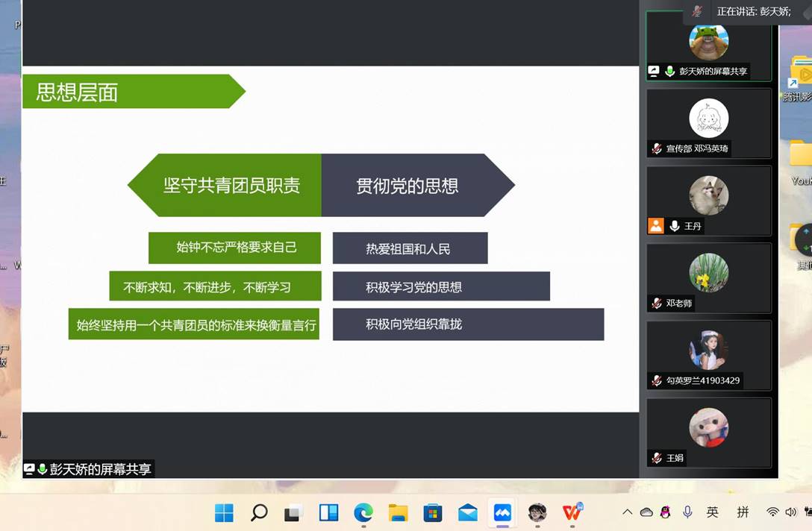This screenshot has height=531, width=812.
Task: Toggle the 拼 pinyin input mode indicator
Action: 743,512
